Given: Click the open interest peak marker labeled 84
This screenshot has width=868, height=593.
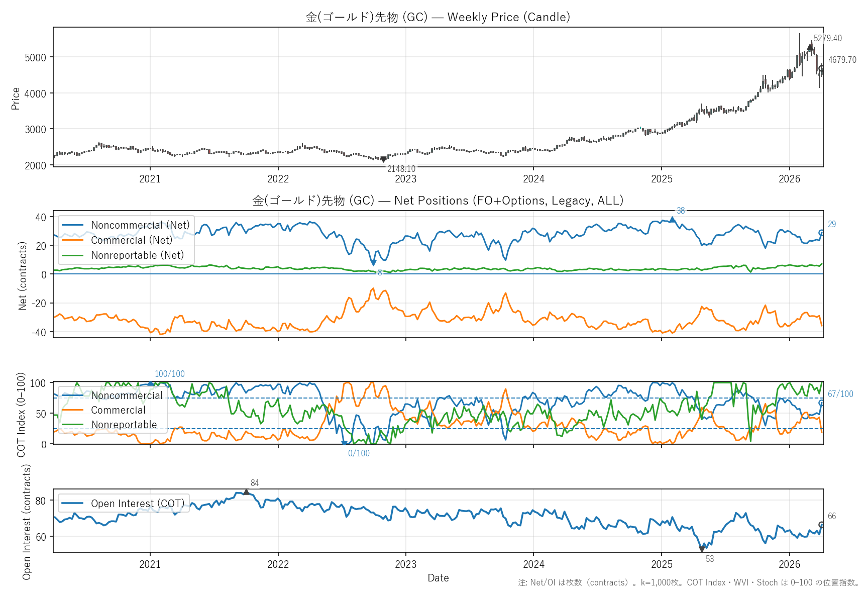Looking at the screenshot, I should click(246, 492).
